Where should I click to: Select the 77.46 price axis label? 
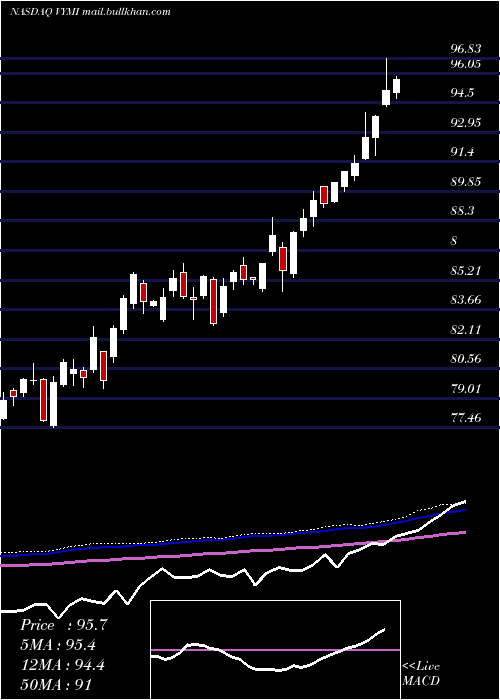[466, 418]
